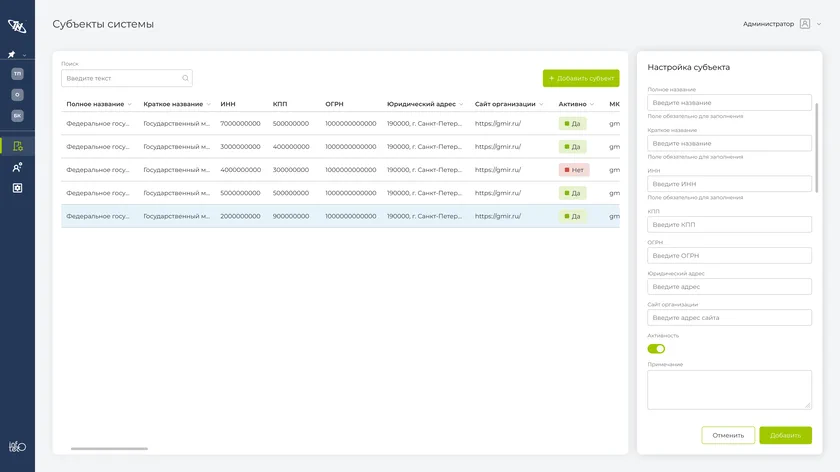The width and height of the screenshot is (840, 472).
Task: Click the КПП column header
Action: pyautogui.click(x=280, y=104)
